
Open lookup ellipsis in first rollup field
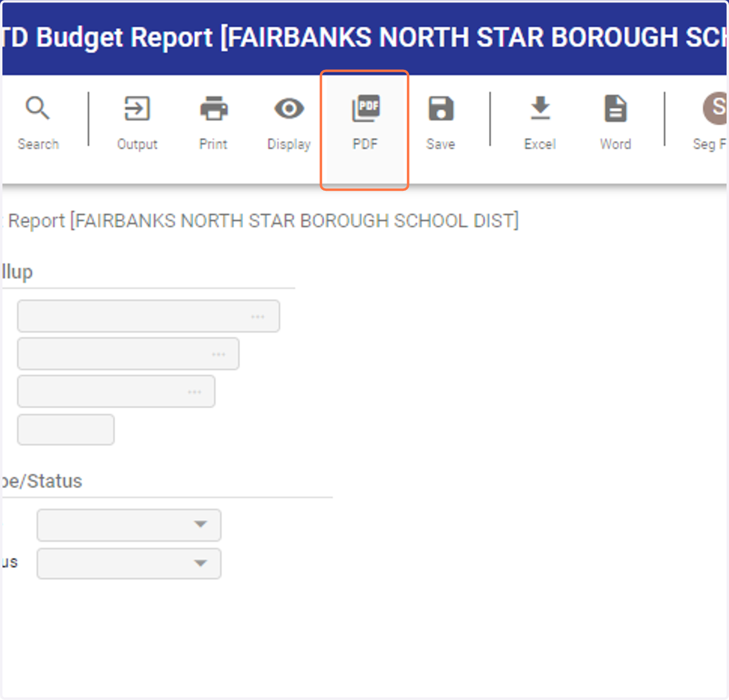tap(258, 317)
